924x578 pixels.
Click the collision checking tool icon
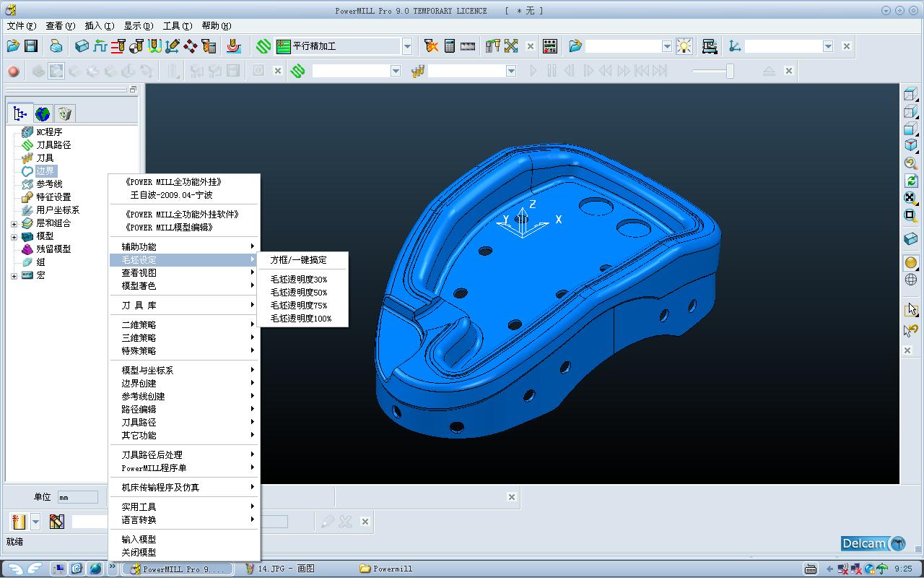(x=493, y=46)
